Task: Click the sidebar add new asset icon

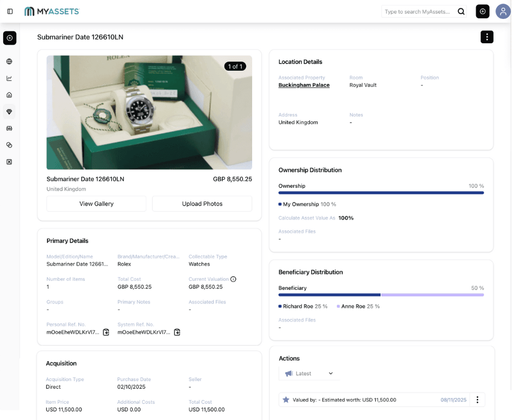Action: [10, 38]
